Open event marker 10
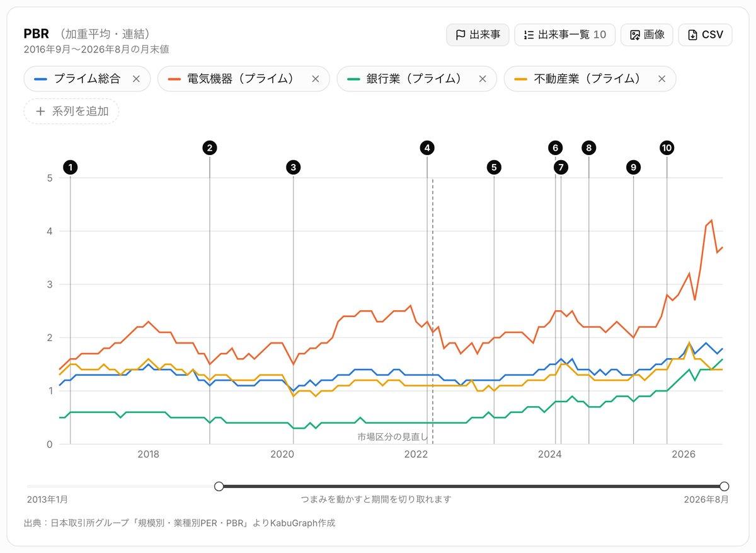Viewport: 756px width, 553px height. [667, 148]
